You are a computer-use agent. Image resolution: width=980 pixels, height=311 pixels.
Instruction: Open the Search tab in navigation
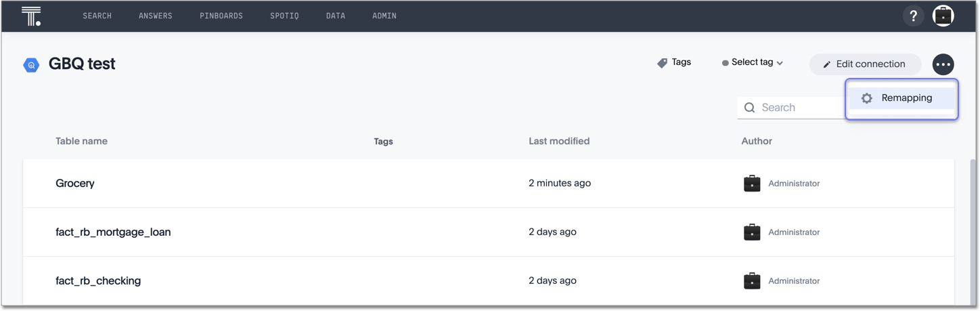point(97,16)
